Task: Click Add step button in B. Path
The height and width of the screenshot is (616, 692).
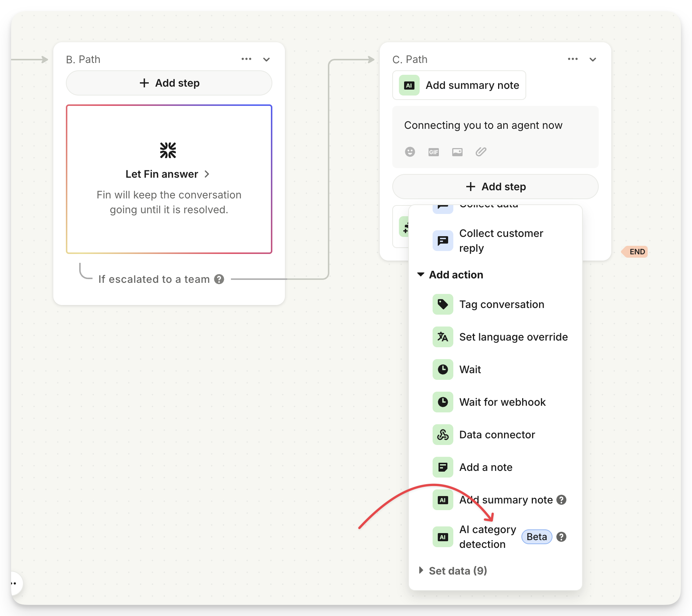Action: click(x=169, y=83)
